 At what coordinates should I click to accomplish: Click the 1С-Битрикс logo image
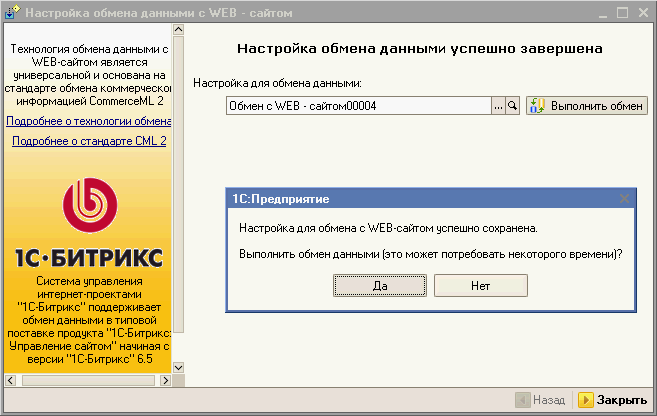(90, 205)
